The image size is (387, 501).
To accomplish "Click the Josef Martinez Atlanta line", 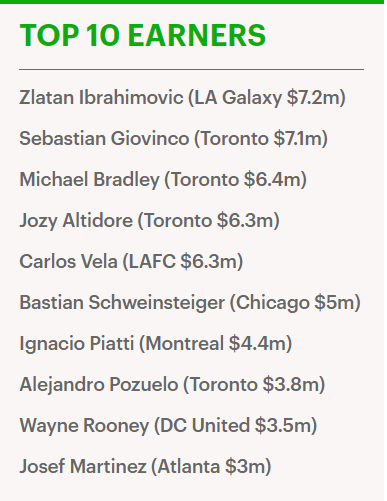I will 145,467.
